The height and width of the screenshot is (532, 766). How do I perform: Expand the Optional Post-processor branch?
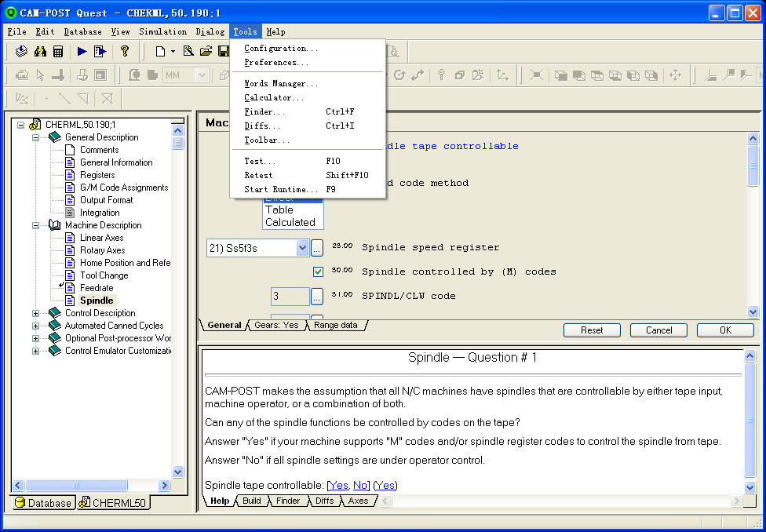click(x=35, y=338)
